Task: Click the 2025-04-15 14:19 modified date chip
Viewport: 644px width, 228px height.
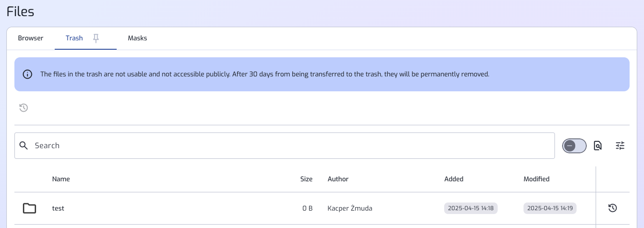Action: click(x=550, y=208)
